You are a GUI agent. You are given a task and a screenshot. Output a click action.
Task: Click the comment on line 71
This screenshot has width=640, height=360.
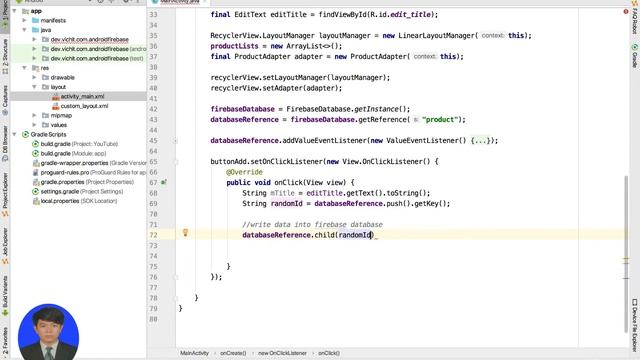[x=312, y=224]
